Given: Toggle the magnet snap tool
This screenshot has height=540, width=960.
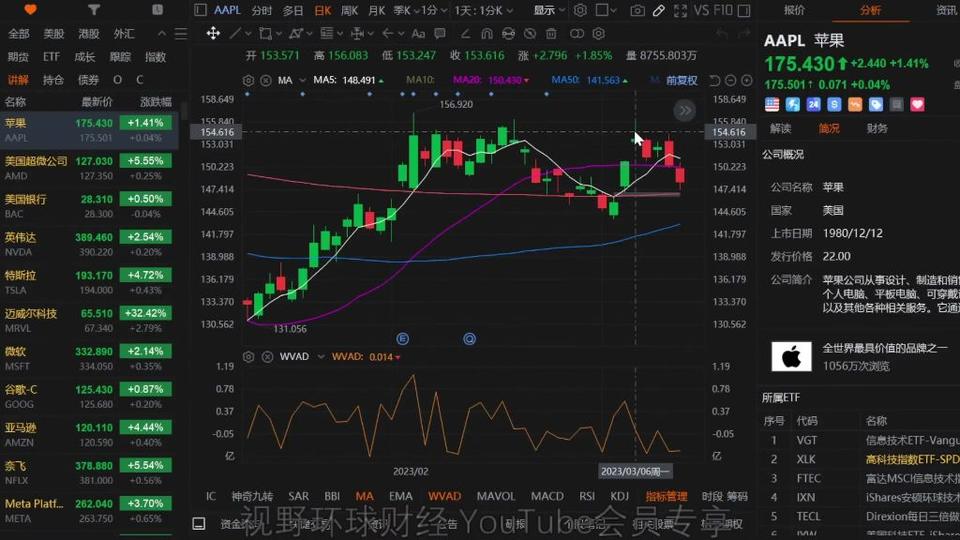Looking at the screenshot, I should [487, 33].
